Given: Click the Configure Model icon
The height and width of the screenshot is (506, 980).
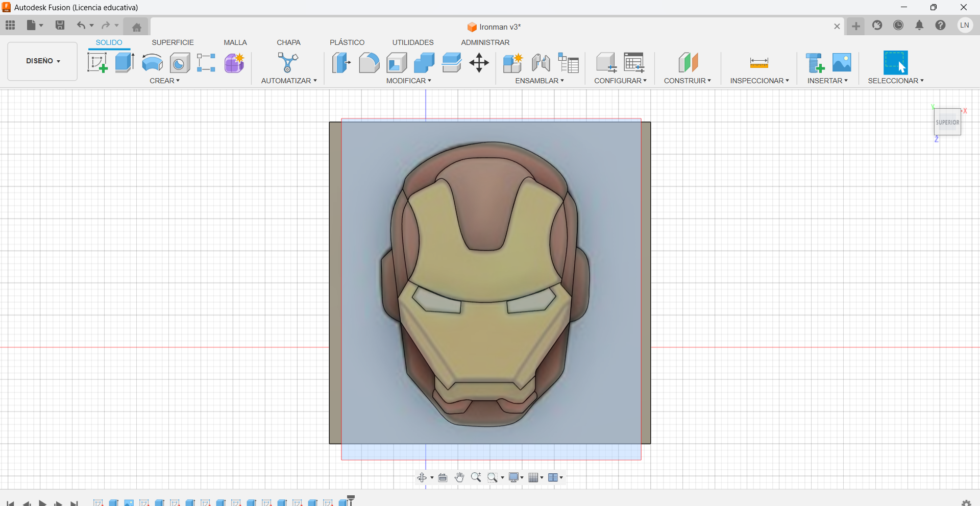Looking at the screenshot, I should coord(606,63).
